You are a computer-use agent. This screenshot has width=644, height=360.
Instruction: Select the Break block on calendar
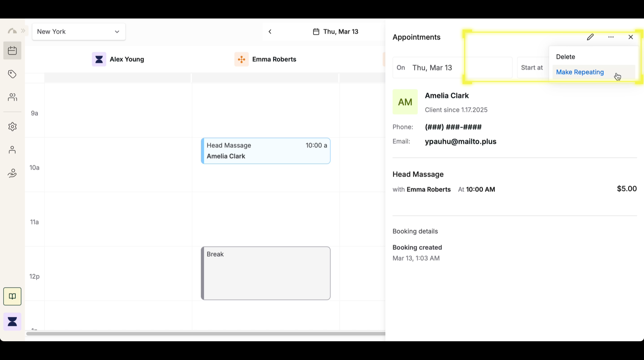(265, 273)
